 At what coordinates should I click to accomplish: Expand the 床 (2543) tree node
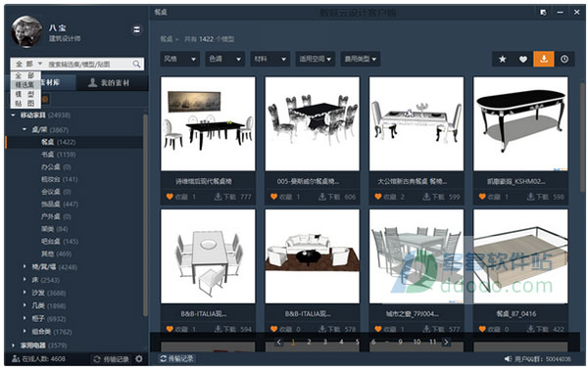tap(24, 279)
